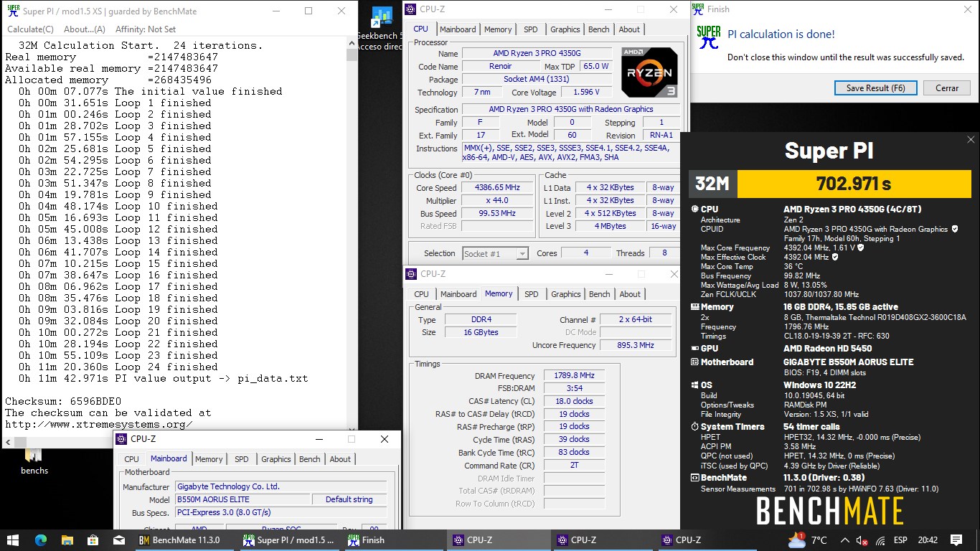Click the Memory module icon in BenchMate panel

(694, 307)
